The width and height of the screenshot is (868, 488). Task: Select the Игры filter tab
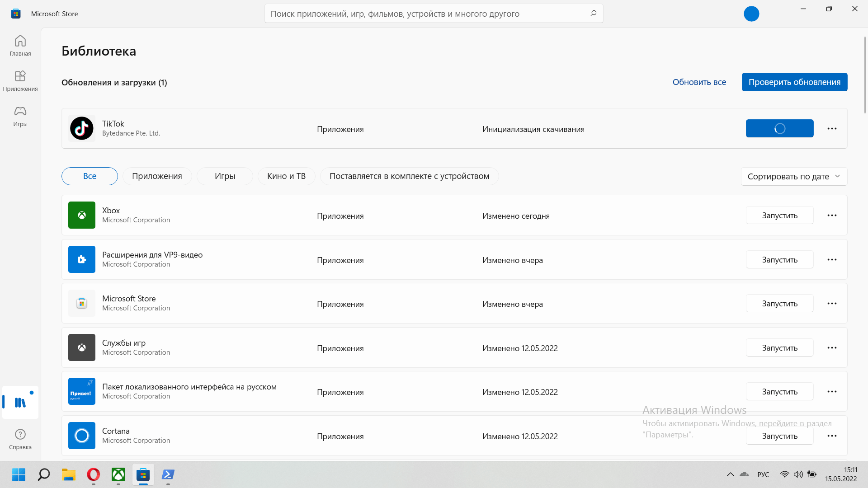pyautogui.click(x=225, y=176)
